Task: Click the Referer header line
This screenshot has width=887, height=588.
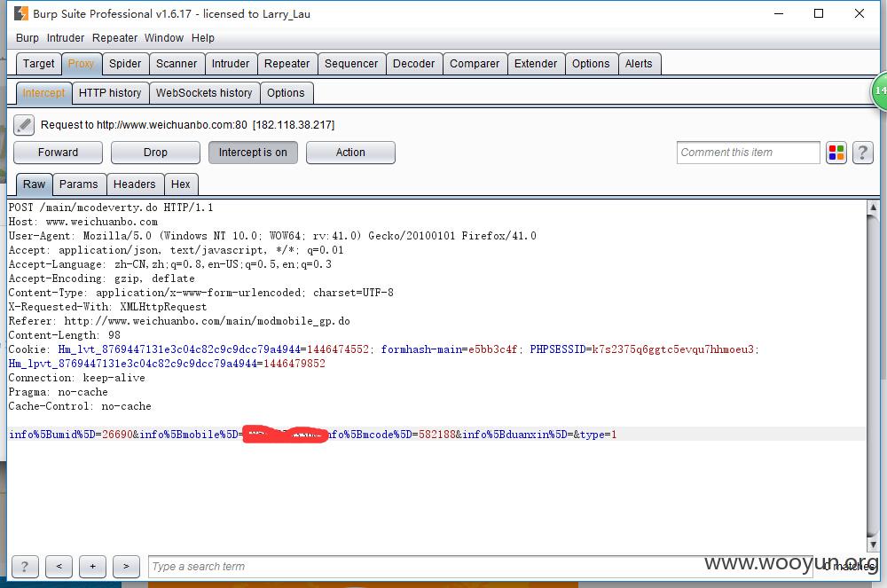Action: pos(179,321)
